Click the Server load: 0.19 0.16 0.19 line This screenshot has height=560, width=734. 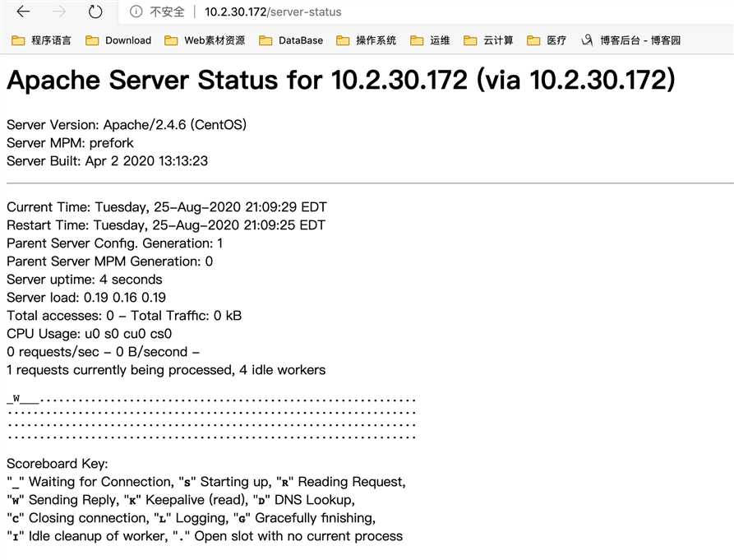86,298
